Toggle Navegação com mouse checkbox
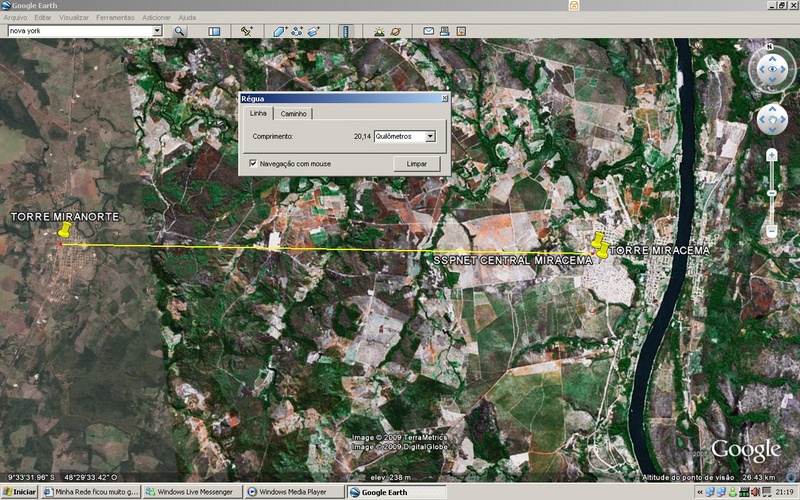 pyautogui.click(x=253, y=163)
